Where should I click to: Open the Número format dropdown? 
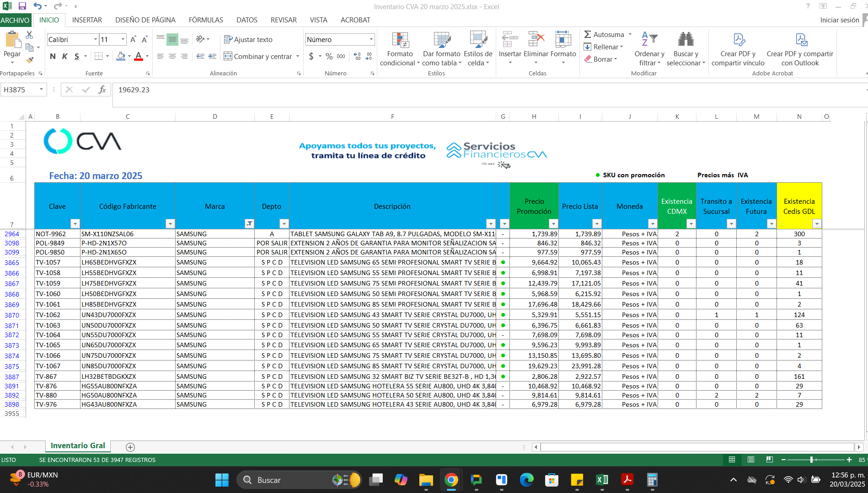pyautogui.click(x=371, y=40)
